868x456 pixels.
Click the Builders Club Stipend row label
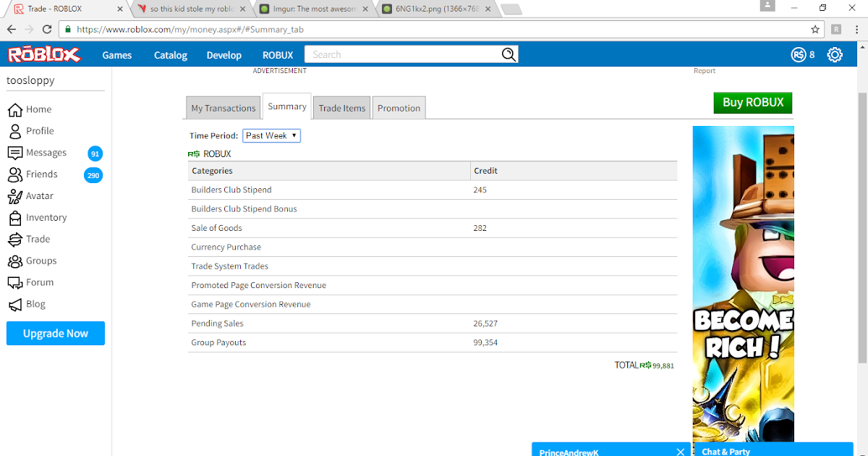[231, 190]
